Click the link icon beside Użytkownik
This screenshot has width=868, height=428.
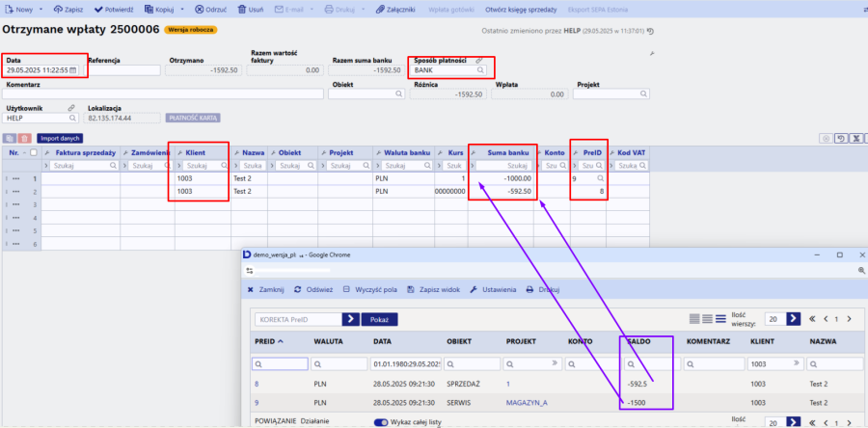[70, 108]
